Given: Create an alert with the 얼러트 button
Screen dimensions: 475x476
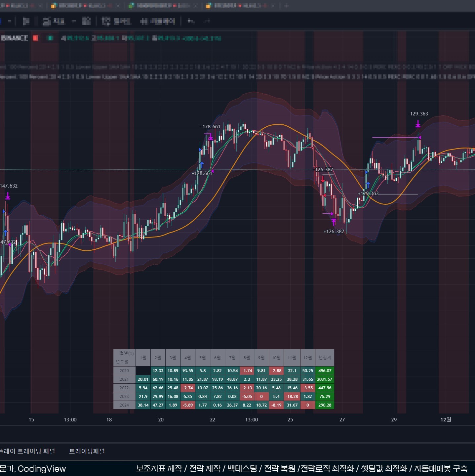Looking at the screenshot, I should click(116, 22).
